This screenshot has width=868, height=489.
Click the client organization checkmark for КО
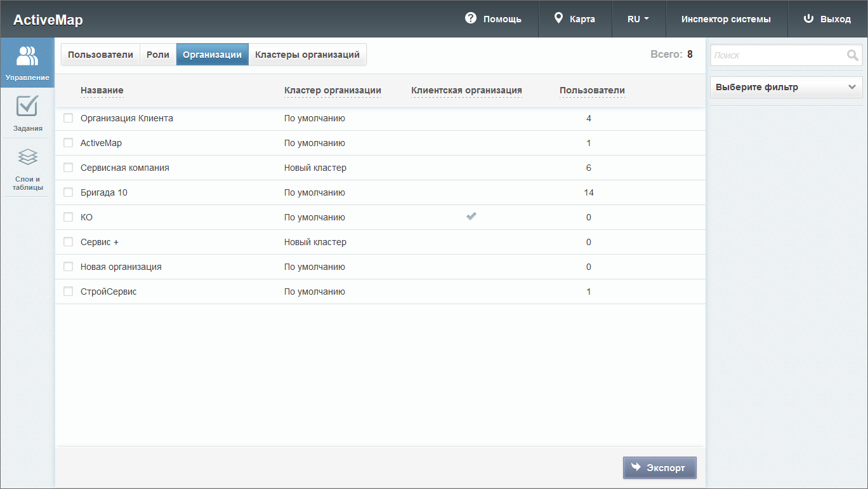point(471,217)
